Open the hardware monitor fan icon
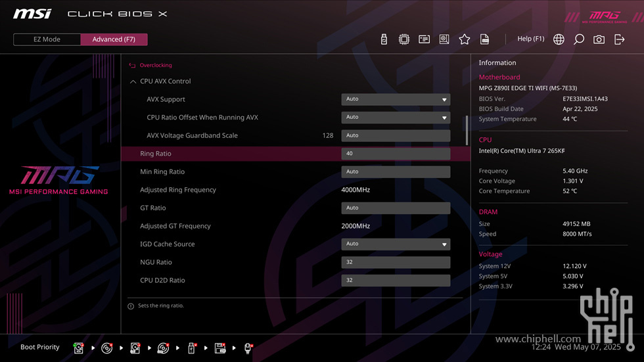This screenshot has height=362, width=644. click(x=444, y=39)
